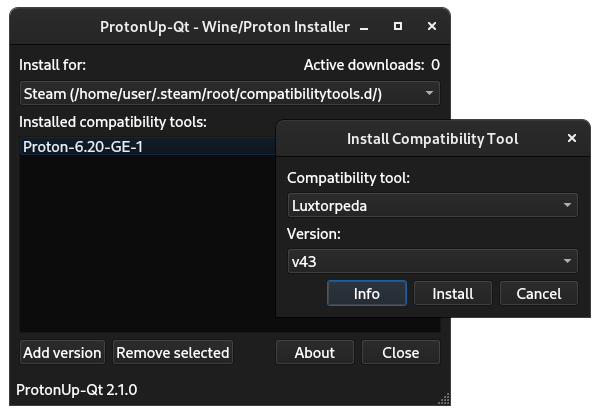
Task: Click the Add version button
Action: point(62,352)
